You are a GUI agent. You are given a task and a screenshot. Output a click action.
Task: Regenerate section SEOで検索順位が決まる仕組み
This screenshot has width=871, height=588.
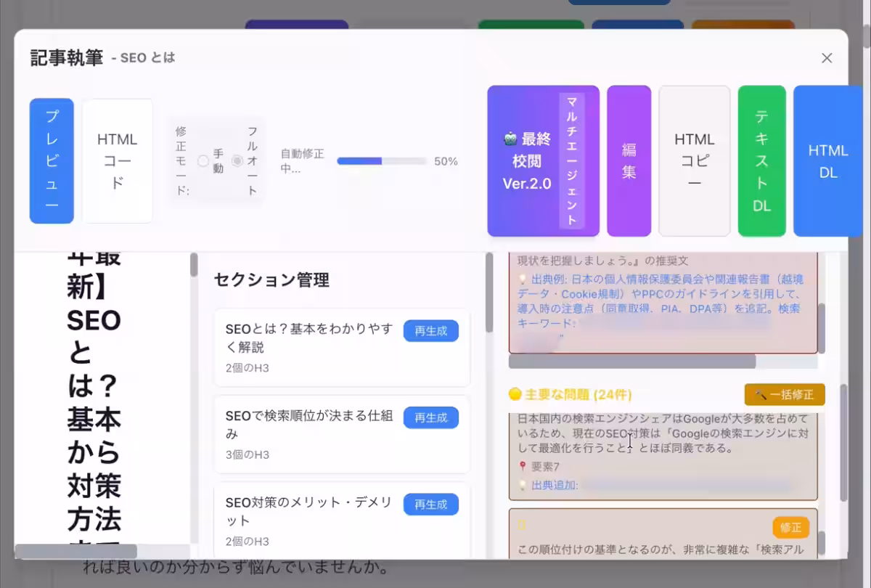(431, 417)
